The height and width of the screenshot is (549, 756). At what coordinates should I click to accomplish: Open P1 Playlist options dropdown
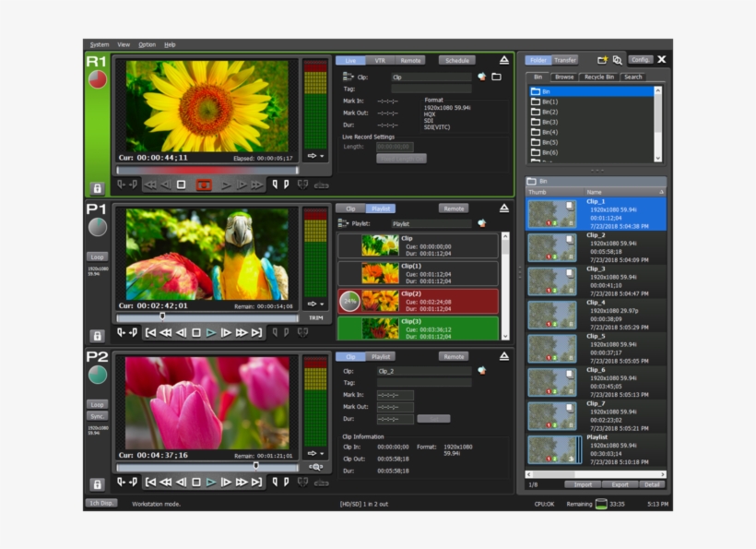(343, 223)
